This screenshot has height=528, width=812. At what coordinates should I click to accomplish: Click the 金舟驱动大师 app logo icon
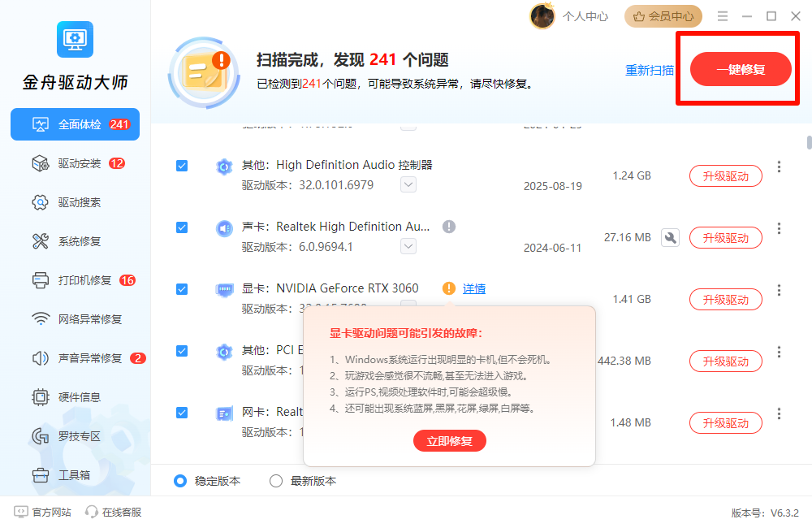pyautogui.click(x=75, y=39)
